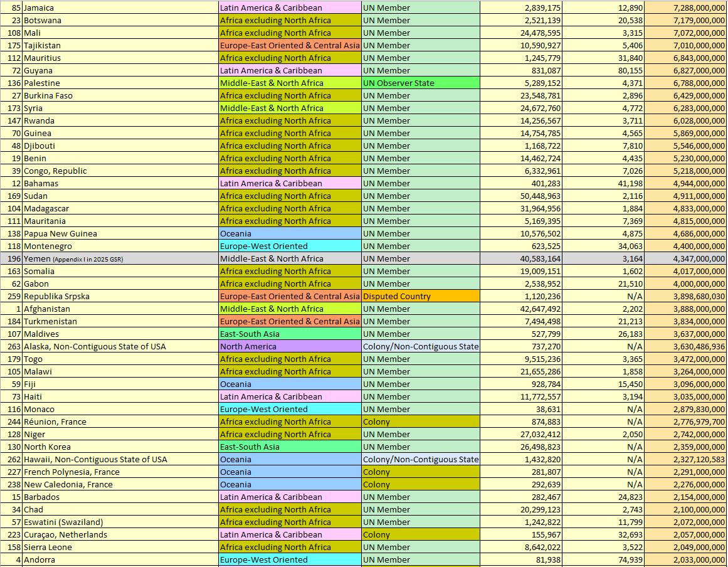The width and height of the screenshot is (728, 567).
Task: Click row index 263 cell
Action: [11, 346]
